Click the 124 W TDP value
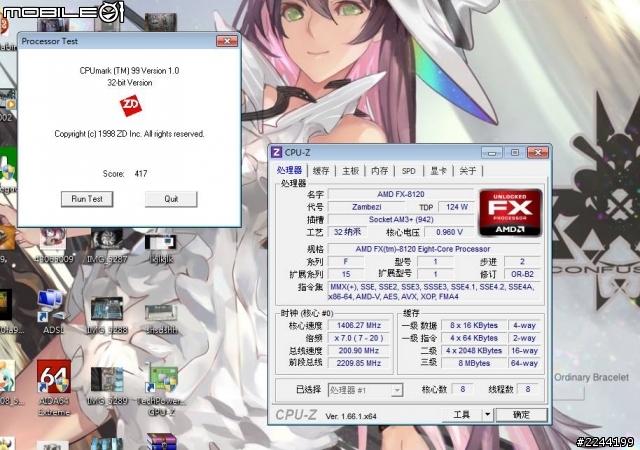This screenshot has width=640, height=450. pos(456,207)
